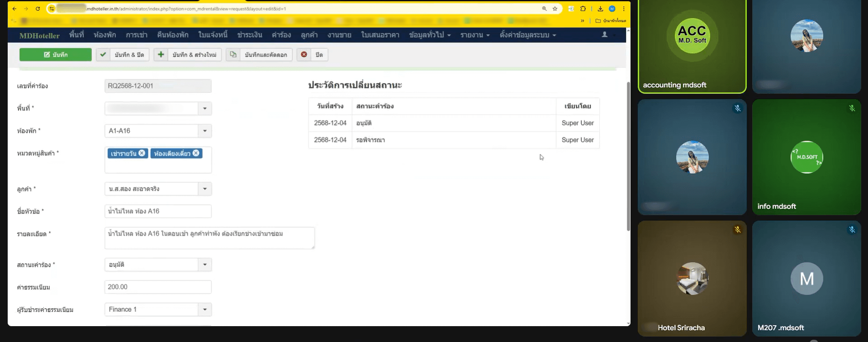Viewport: 868px width, 342px height.
Task: Bookmark this page with the star icon
Action: pos(555,9)
